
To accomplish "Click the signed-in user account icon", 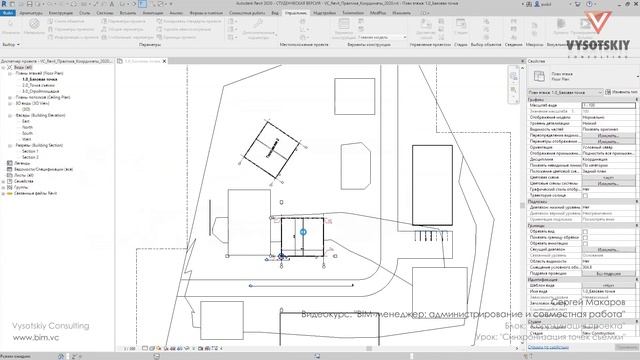I will click(538, 4).
